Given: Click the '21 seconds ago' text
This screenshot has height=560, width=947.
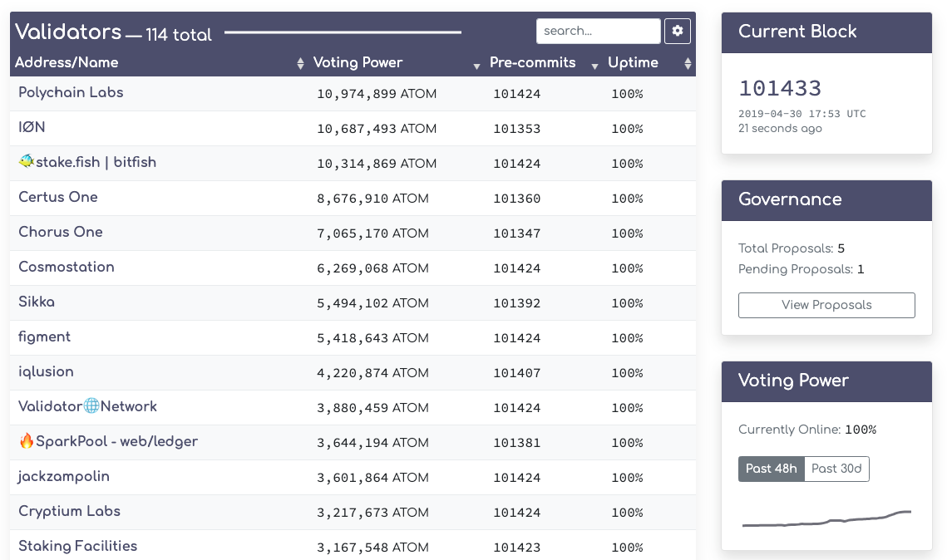Looking at the screenshot, I should (780, 129).
